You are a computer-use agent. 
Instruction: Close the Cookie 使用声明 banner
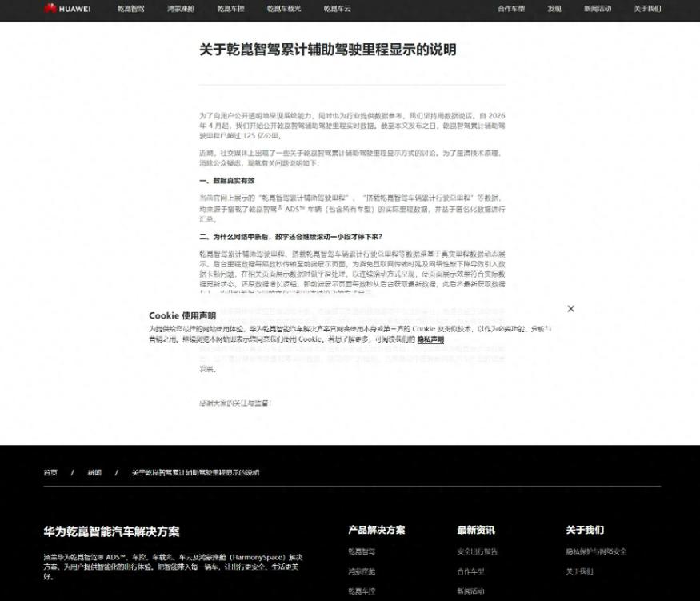click(x=570, y=309)
